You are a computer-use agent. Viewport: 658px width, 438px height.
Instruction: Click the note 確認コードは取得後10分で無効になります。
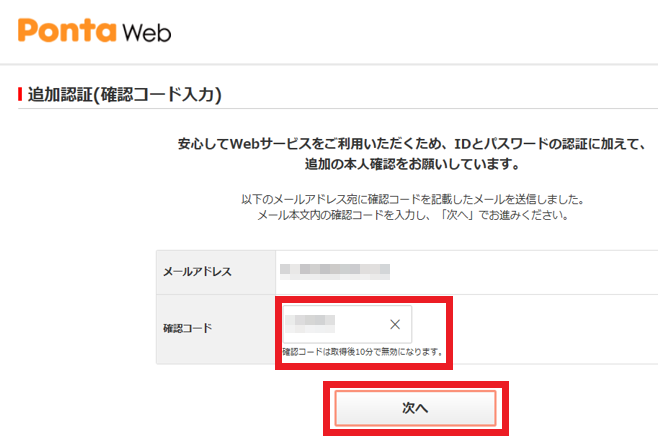pyautogui.click(x=363, y=352)
